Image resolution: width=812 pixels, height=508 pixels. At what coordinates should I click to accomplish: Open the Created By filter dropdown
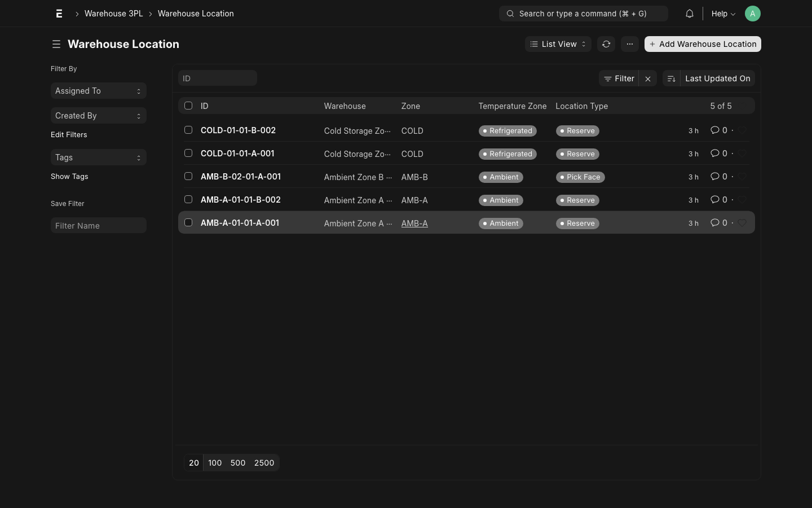pos(99,116)
